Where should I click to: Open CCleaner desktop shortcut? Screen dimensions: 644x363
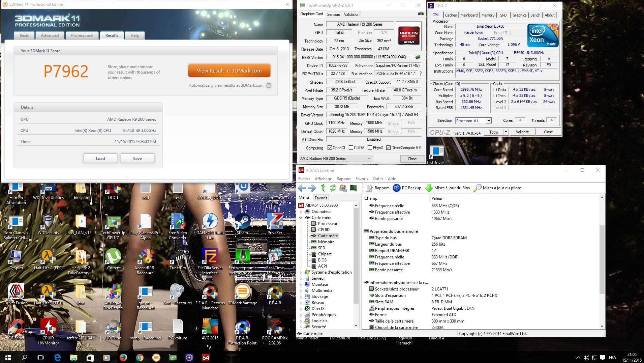(16, 329)
